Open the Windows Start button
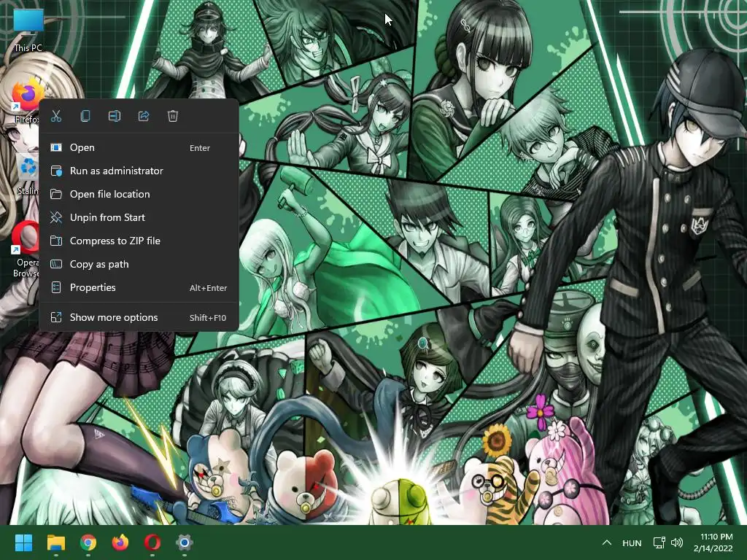This screenshot has width=747, height=560. tap(23, 542)
